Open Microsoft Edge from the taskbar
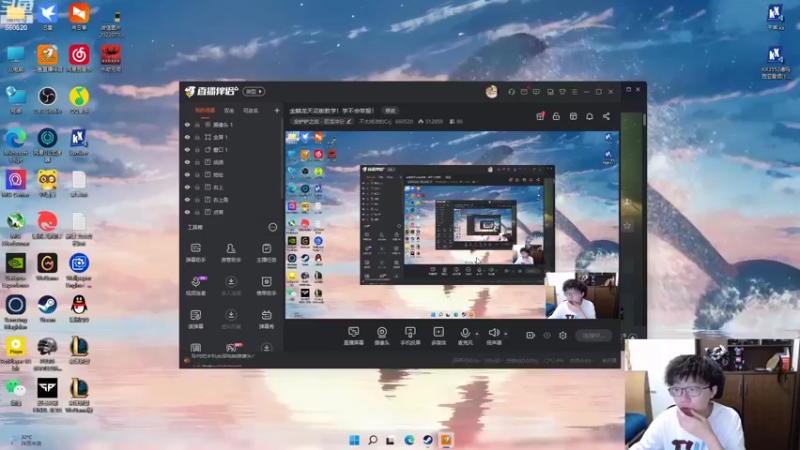 (409, 440)
